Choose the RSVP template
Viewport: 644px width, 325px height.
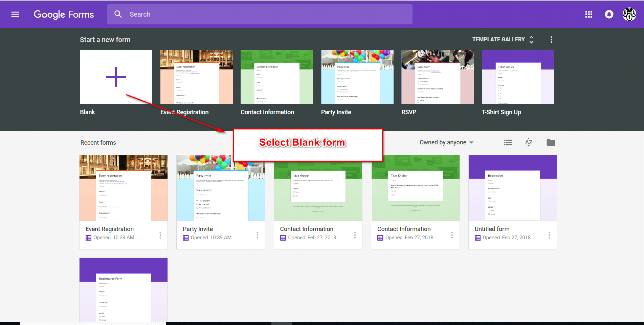pos(438,77)
